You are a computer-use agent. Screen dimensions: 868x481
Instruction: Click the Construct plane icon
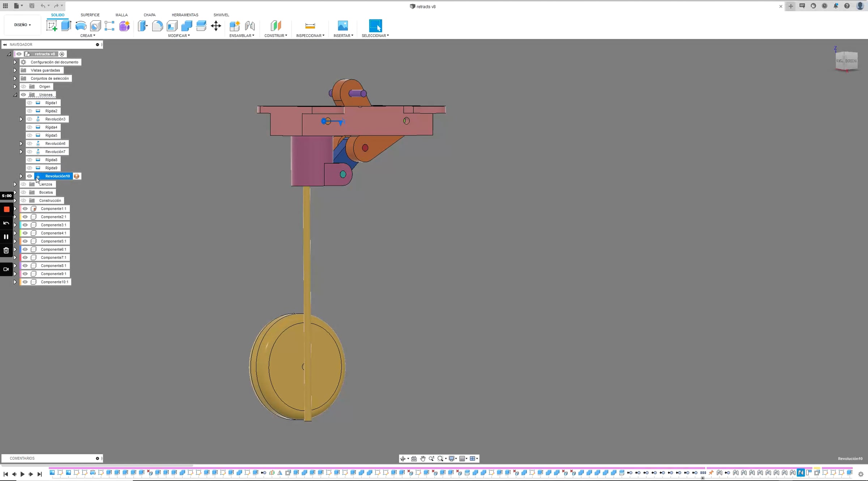tap(276, 26)
